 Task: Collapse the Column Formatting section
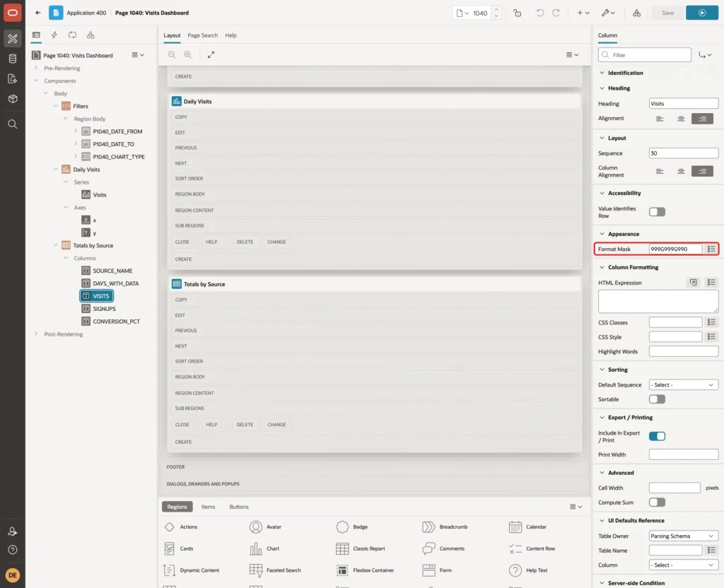602,267
